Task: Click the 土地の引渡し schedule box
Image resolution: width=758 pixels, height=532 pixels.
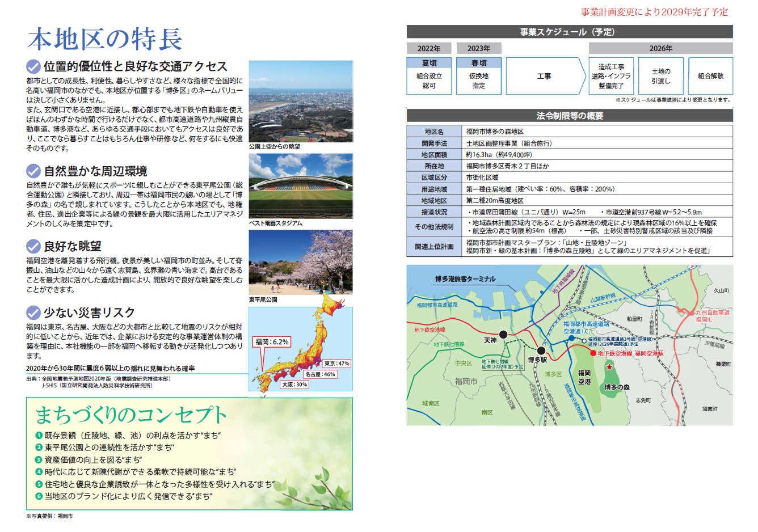Action: 661,76
